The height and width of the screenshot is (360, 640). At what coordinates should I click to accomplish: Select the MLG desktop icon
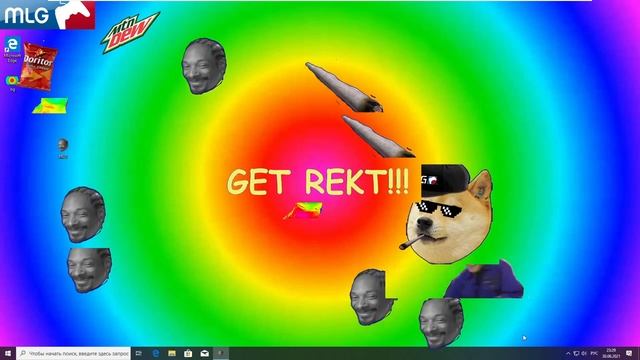point(62,149)
